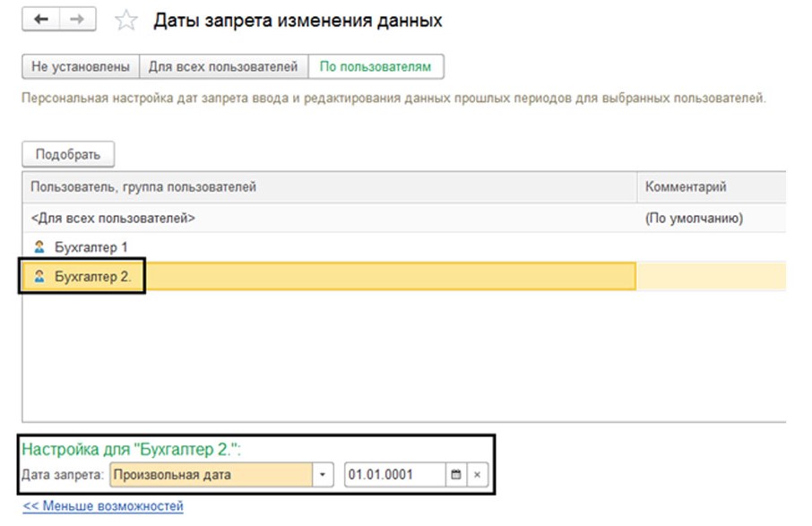
Task: Click the back navigation arrow
Action: coord(41,20)
